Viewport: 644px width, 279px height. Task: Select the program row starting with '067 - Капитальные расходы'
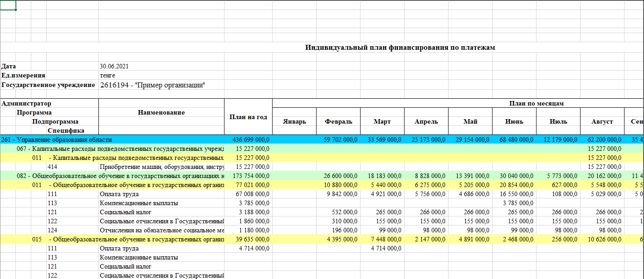click(120, 149)
